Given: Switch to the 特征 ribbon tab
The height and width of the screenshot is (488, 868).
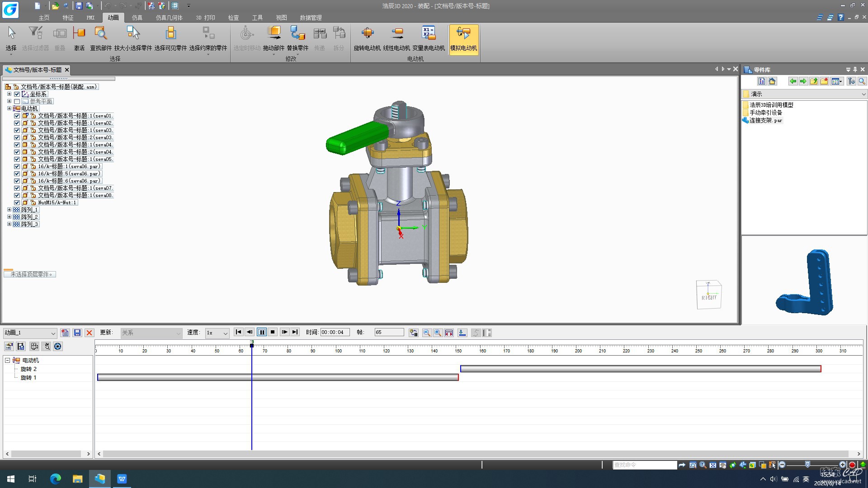Looking at the screenshot, I should point(68,18).
